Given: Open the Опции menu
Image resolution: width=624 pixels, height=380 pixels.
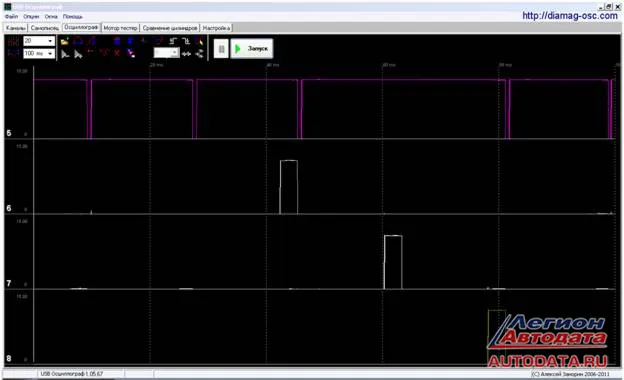Looking at the screenshot, I should [x=31, y=17].
